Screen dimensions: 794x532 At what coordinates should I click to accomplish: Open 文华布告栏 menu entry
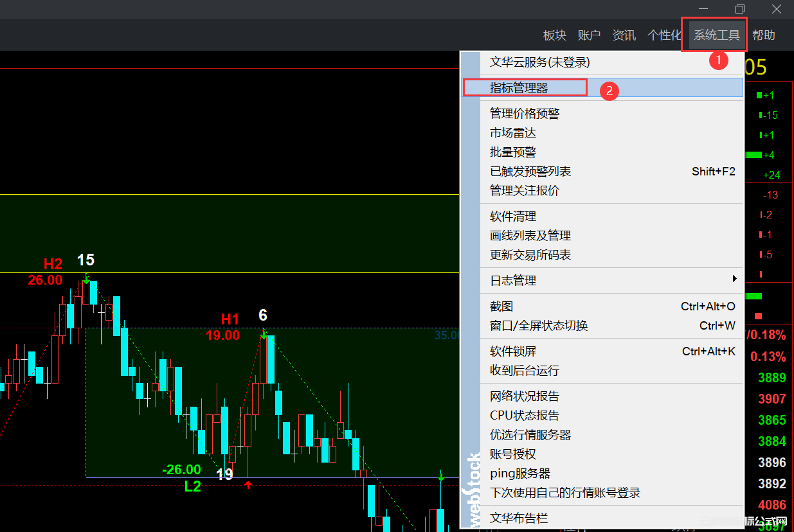[x=612, y=518]
